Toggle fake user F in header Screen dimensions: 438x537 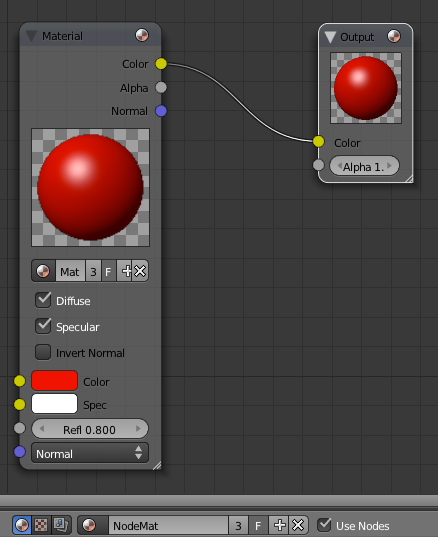pos(259,525)
